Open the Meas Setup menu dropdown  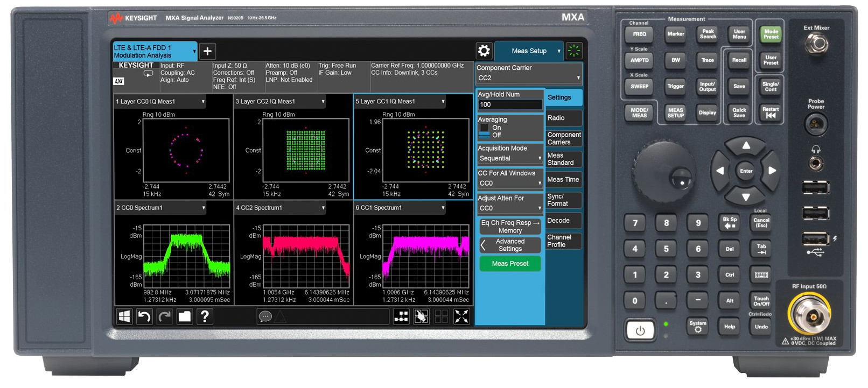(x=529, y=51)
